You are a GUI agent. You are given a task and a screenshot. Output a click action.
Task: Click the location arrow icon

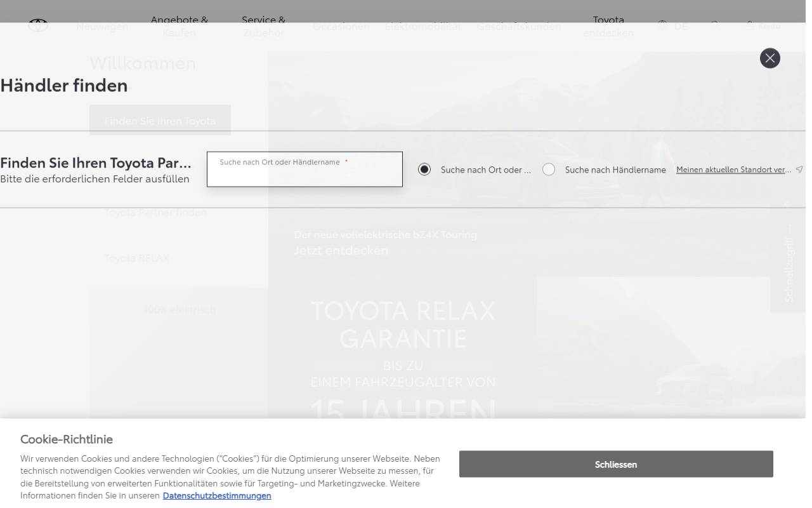799,170
